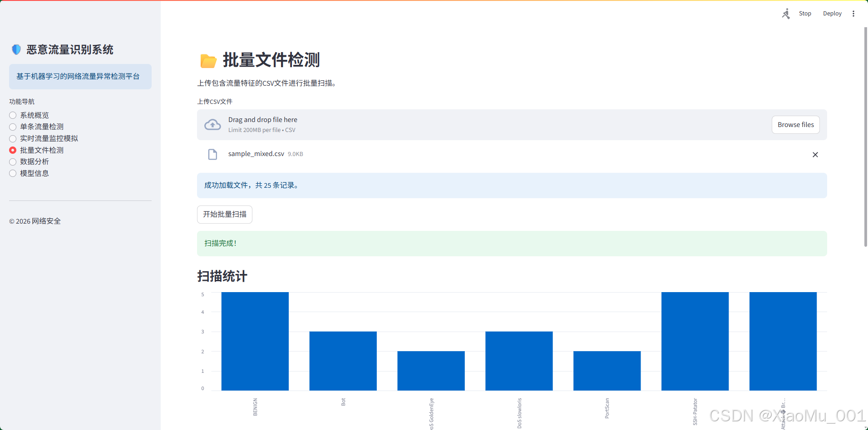This screenshot has width=868, height=430.
Task: Click the sample_mixed.csv file icon
Action: tap(212, 154)
